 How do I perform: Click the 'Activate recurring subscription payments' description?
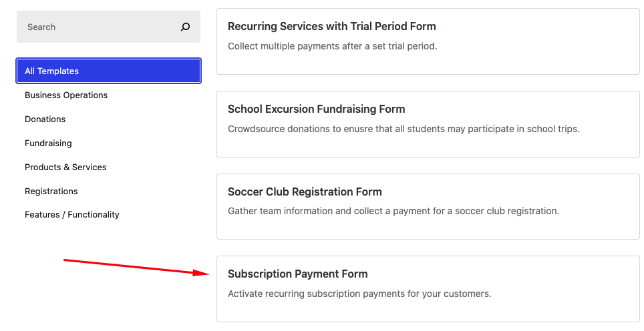click(359, 294)
